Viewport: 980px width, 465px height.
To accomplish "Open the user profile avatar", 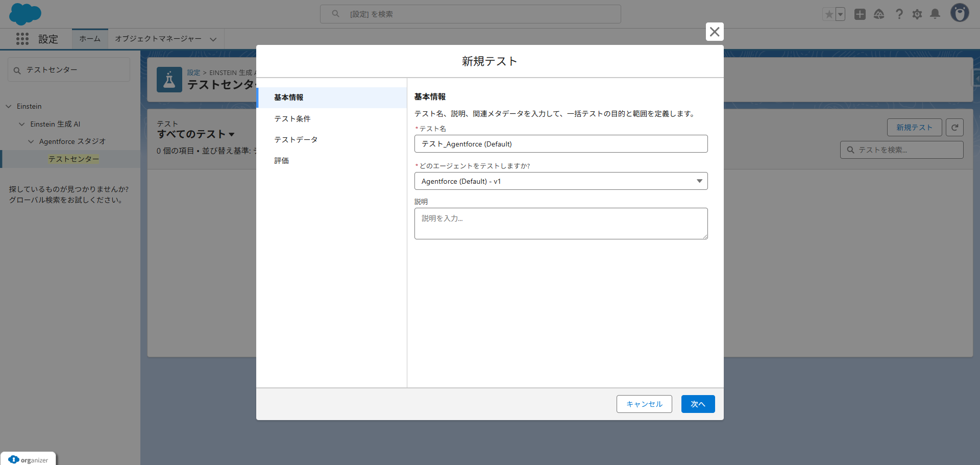I will click(960, 13).
